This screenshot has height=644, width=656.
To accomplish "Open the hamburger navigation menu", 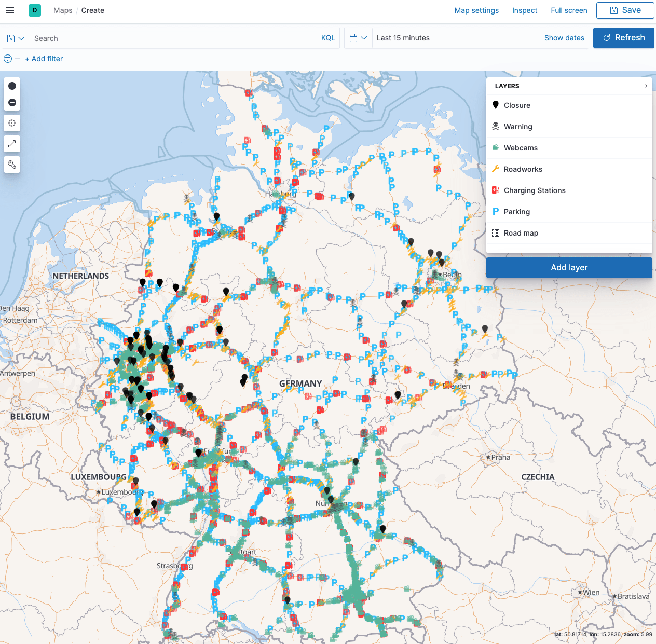I will (x=10, y=10).
